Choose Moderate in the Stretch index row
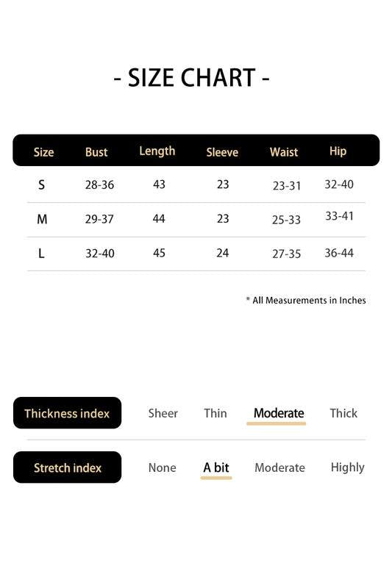This screenshot has width=392, height=588. pos(279,467)
